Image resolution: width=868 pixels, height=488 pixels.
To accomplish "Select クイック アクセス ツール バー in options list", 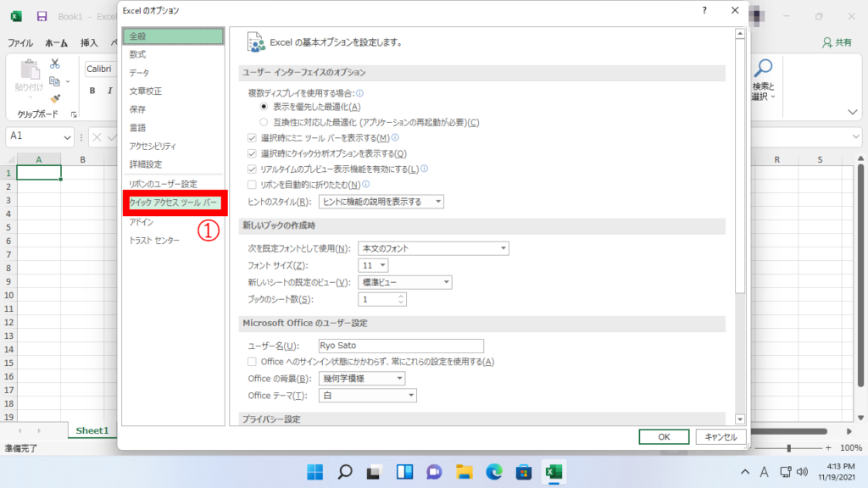I will pyautogui.click(x=174, y=203).
